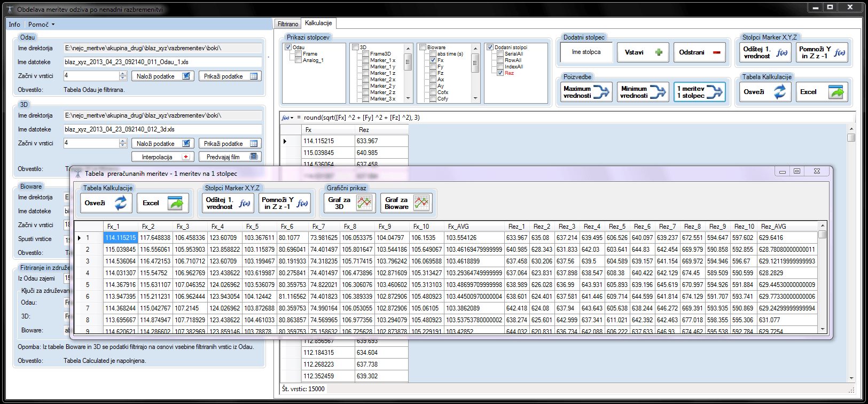Increase Odau Začni v vrstici spinner
This screenshot has width=868, height=404.
pyautogui.click(x=123, y=74)
